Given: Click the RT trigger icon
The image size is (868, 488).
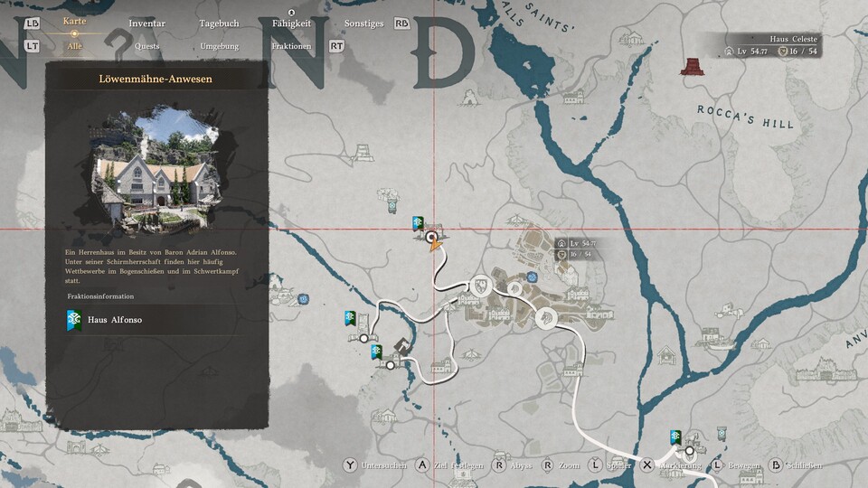Looking at the screenshot, I should click(336, 45).
